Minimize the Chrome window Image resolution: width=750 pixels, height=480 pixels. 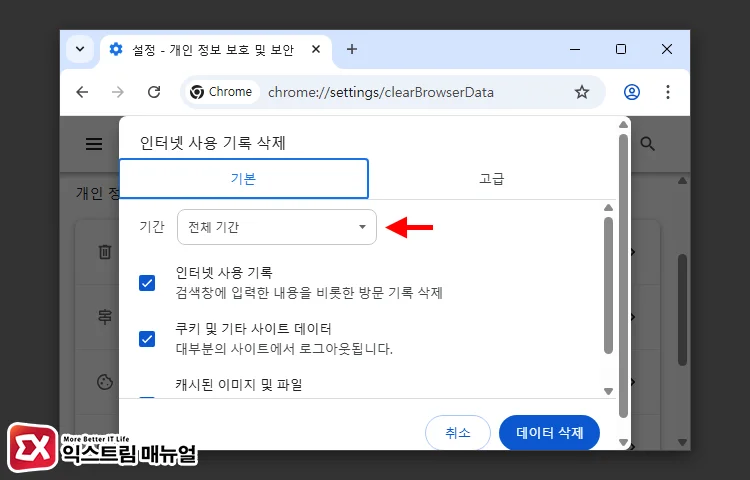point(575,49)
